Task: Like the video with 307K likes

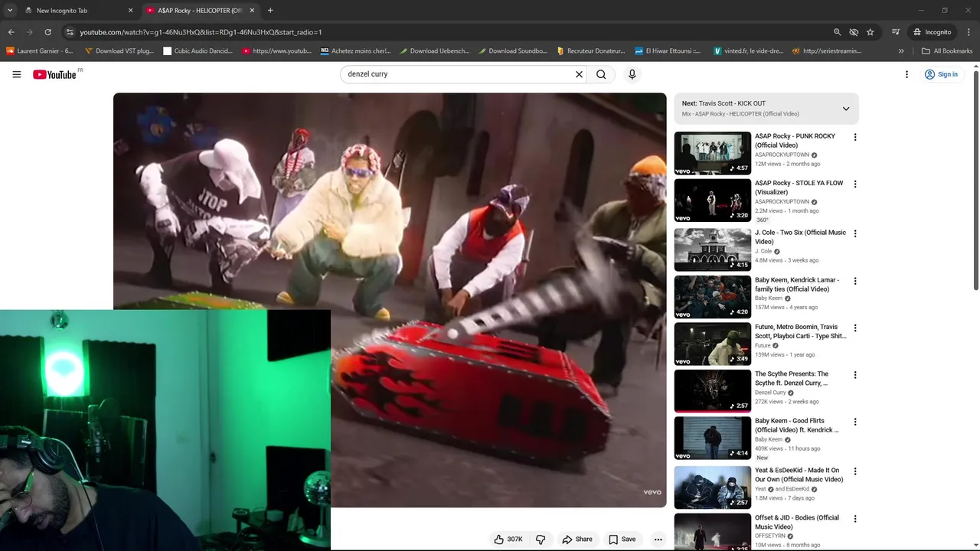Action: click(508, 540)
